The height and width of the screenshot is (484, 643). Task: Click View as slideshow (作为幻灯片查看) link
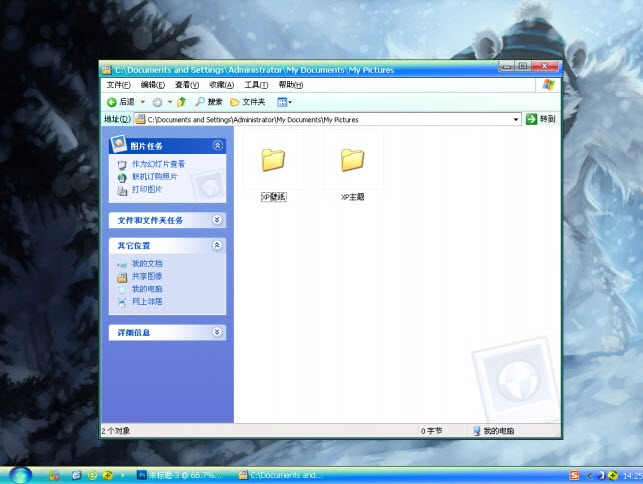coord(158,164)
